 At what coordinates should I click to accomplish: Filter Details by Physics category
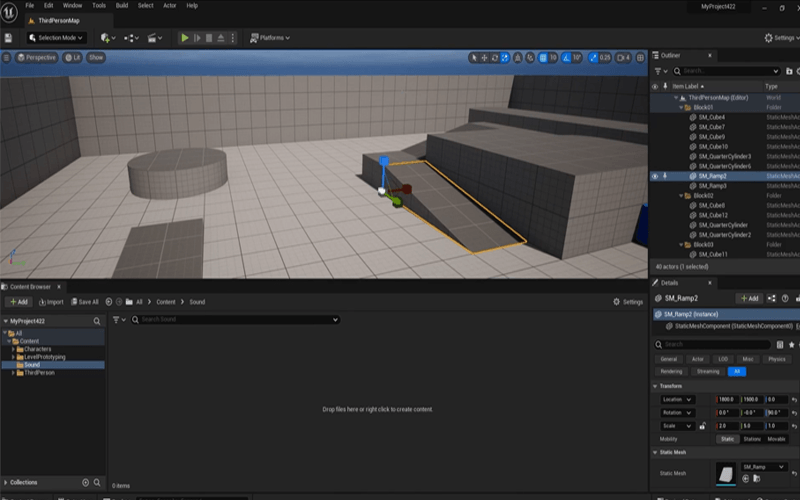pos(777,359)
